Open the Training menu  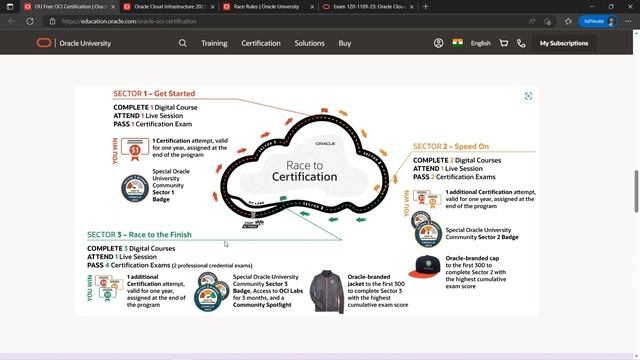coord(214,43)
